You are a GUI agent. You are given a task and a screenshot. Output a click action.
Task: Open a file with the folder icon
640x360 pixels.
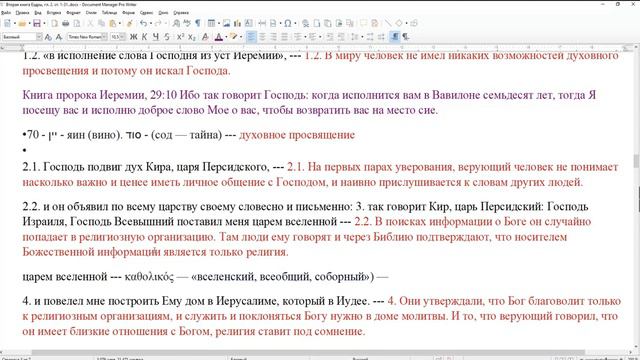(22, 23)
